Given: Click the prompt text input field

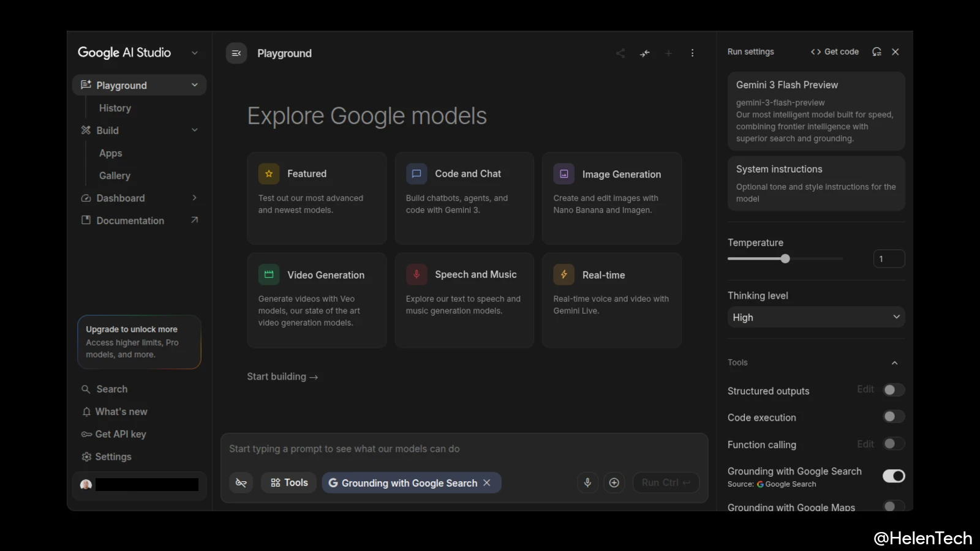Looking at the screenshot, I should coord(463,449).
